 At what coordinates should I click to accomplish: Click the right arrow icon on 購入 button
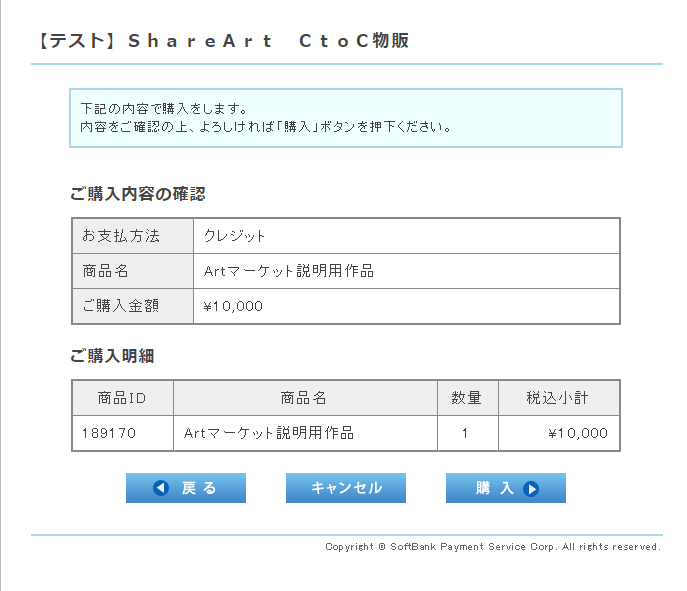(531, 488)
